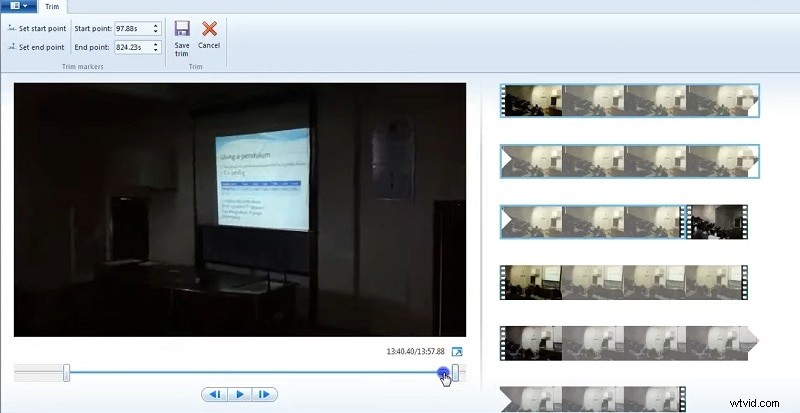The height and width of the screenshot is (413, 800).
Task: Select the second row clip strip
Action: [630, 161]
